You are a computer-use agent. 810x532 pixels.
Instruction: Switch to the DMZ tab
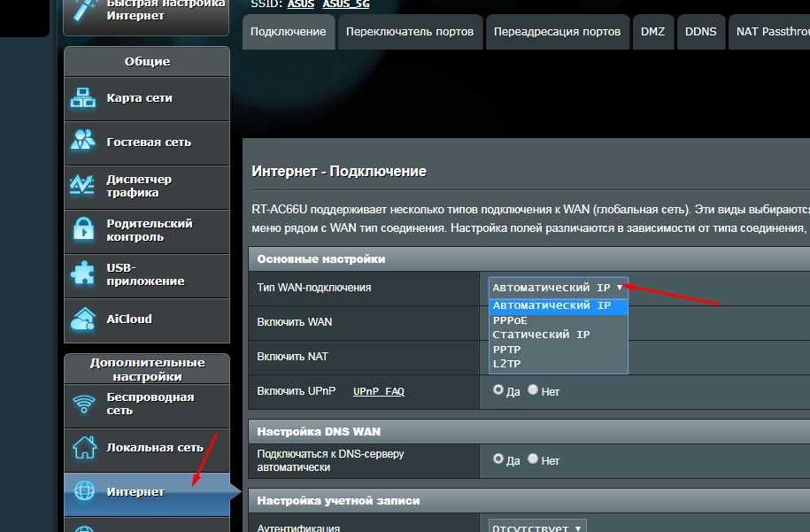tap(653, 32)
